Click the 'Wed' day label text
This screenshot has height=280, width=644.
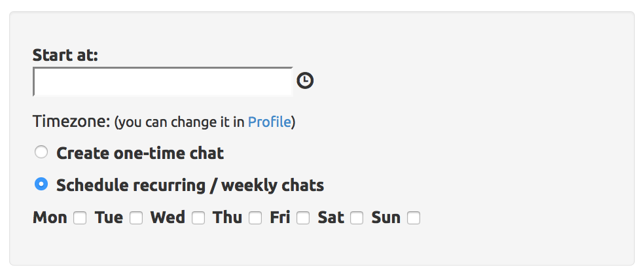(168, 218)
